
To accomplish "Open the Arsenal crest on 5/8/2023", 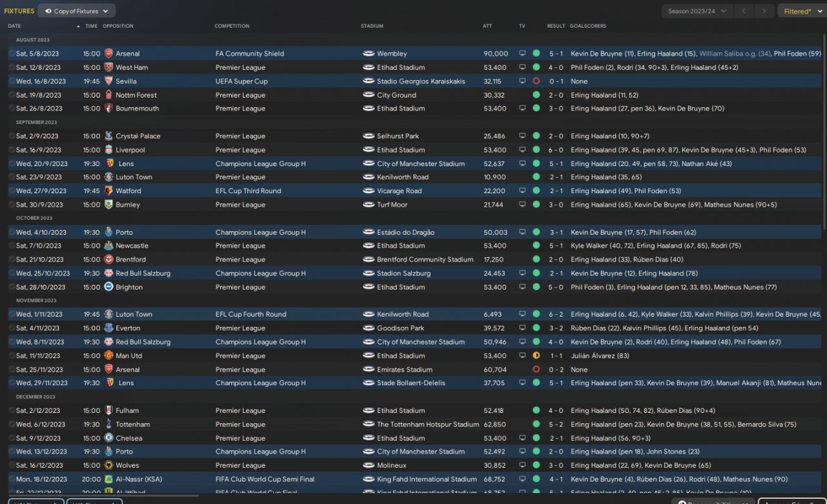I will point(109,54).
